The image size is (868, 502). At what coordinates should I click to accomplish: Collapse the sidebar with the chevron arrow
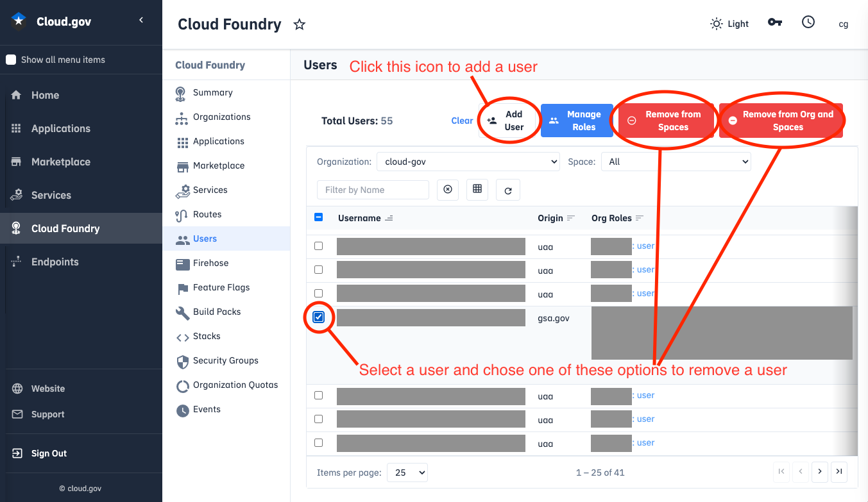tap(141, 21)
